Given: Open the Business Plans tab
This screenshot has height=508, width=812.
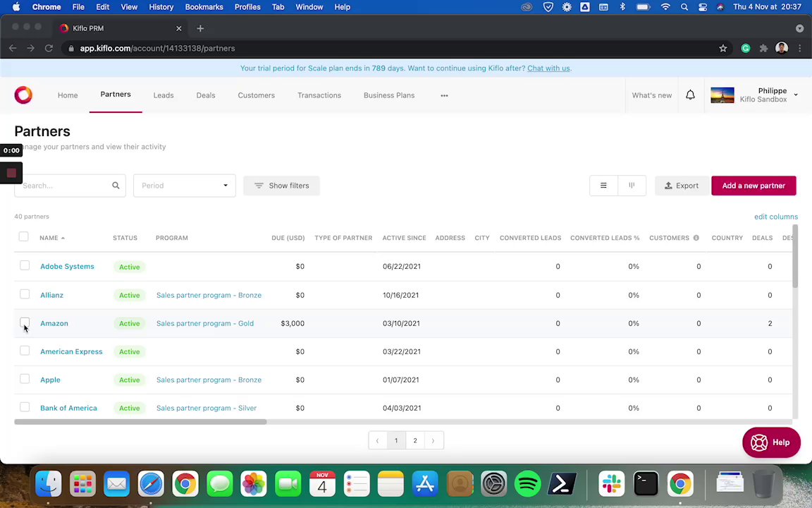Looking at the screenshot, I should click(x=389, y=95).
